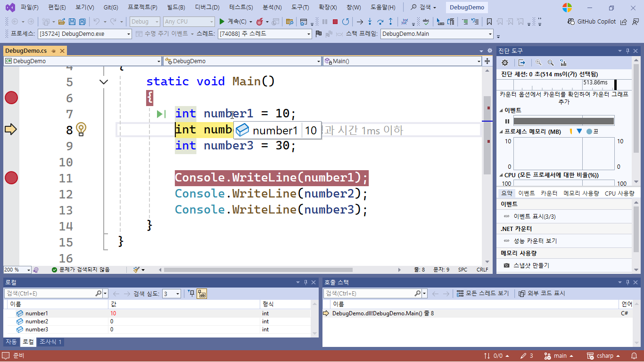The image size is (644, 362).
Task: Click the red Stop Debugging square
Action: point(335,22)
